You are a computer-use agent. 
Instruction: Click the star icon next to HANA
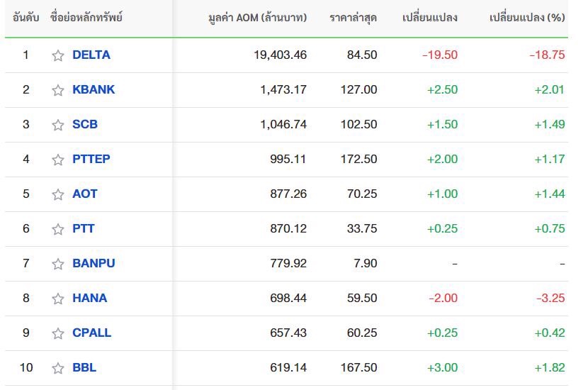[58, 299]
